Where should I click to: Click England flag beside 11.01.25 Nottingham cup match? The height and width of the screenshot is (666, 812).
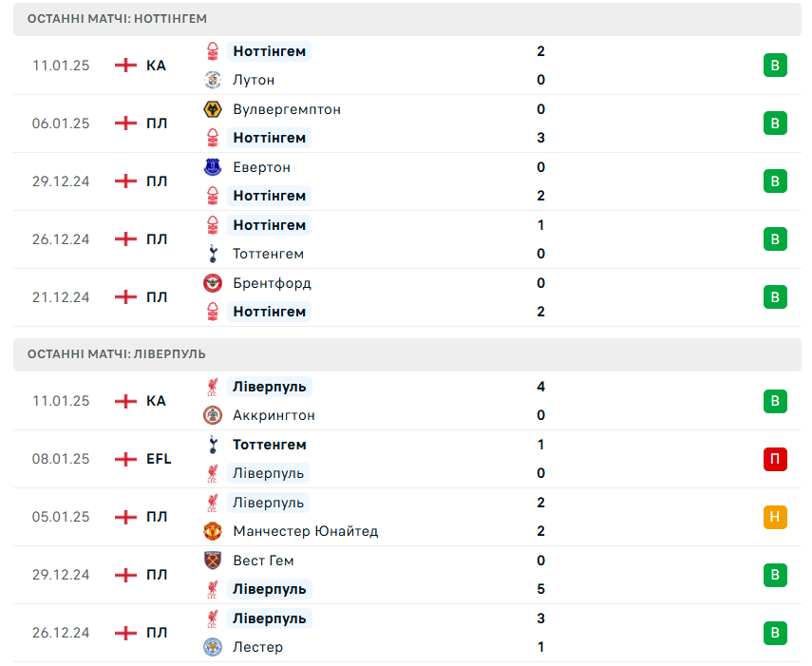(125, 66)
